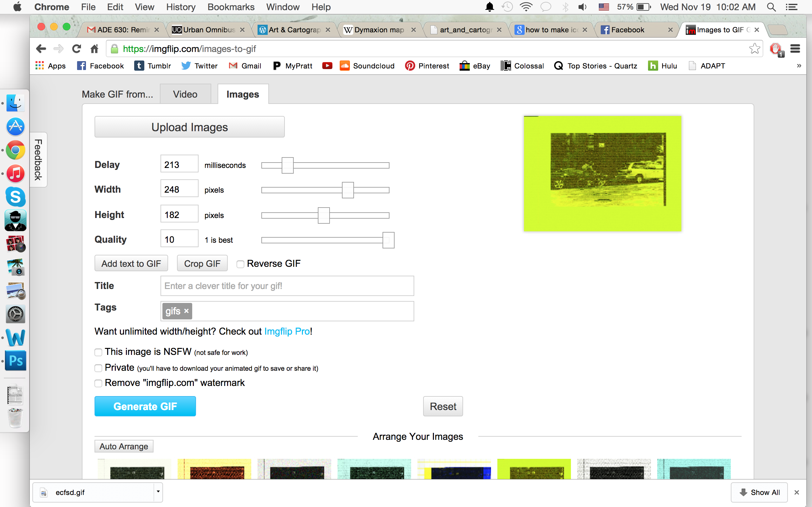Switch to the Video tab
Viewport: 812px width, 507px height.
pyautogui.click(x=185, y=94)
